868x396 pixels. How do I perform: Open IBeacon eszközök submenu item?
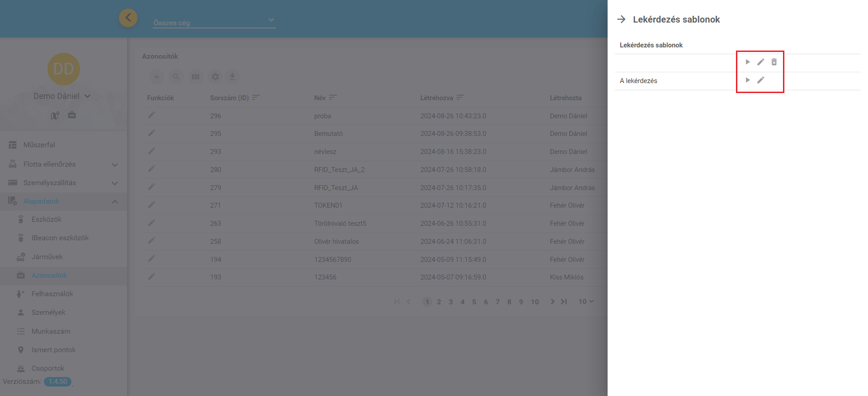coord(63,238)
